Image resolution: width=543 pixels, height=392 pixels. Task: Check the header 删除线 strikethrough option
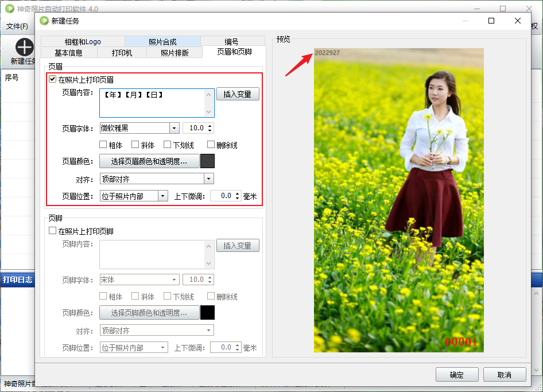[x=211, y=145]
